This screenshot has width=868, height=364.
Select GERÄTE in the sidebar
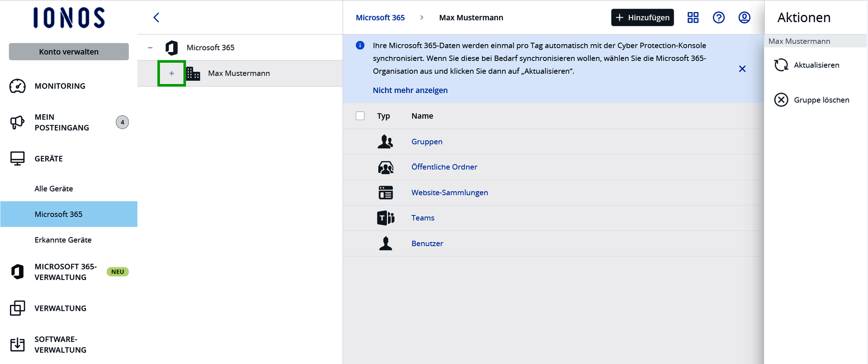(x=49, y=159)
